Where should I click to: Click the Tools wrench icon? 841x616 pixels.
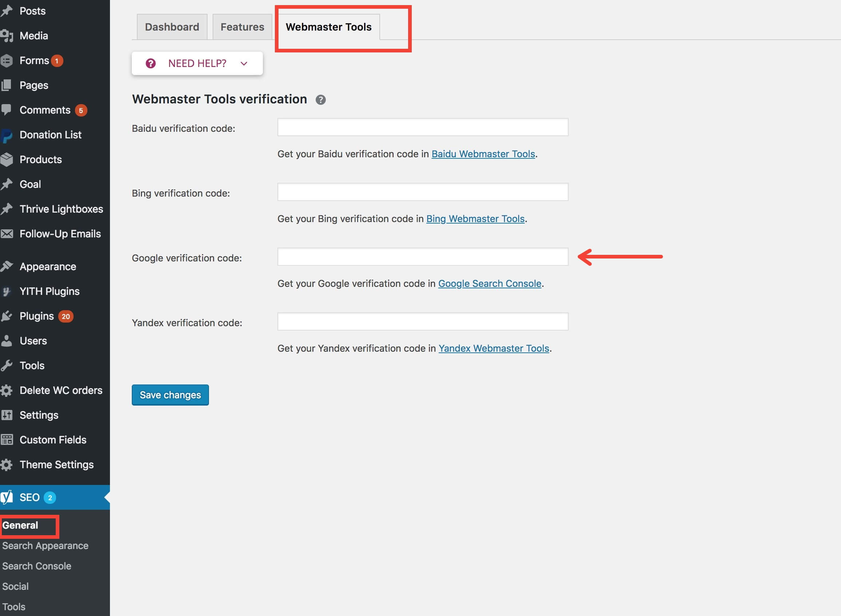point(7,366)
